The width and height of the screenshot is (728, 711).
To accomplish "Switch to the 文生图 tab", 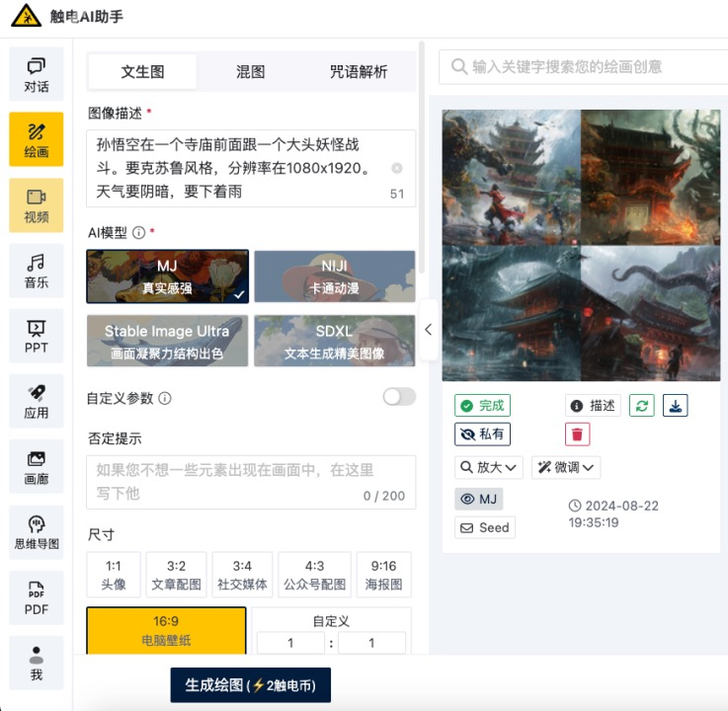I will pos(142,72).
